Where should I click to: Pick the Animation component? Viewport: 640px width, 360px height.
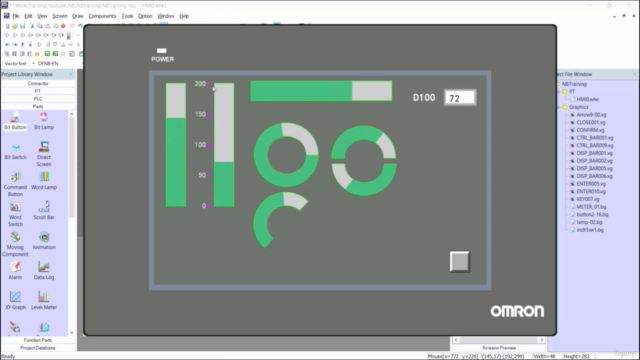point(44,241)
